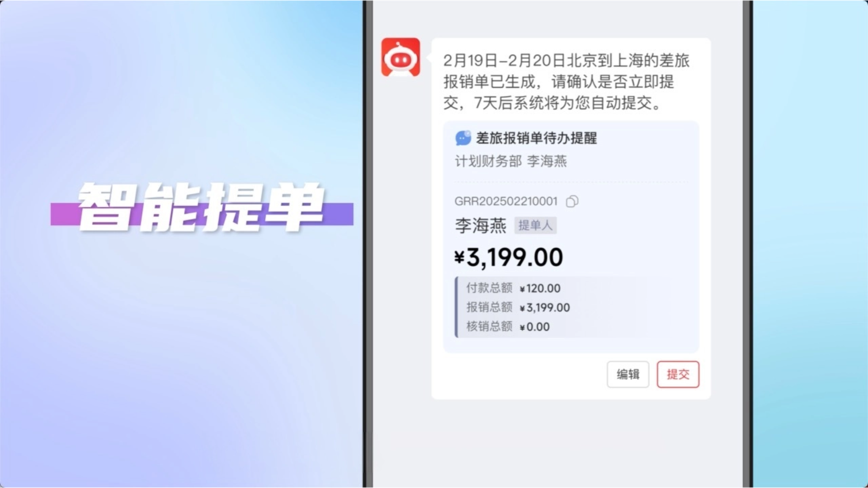Open the 差旅报销单待办提醒 card title
The width and height of the screenshot is (868, 488).
[x=536, y=138]
